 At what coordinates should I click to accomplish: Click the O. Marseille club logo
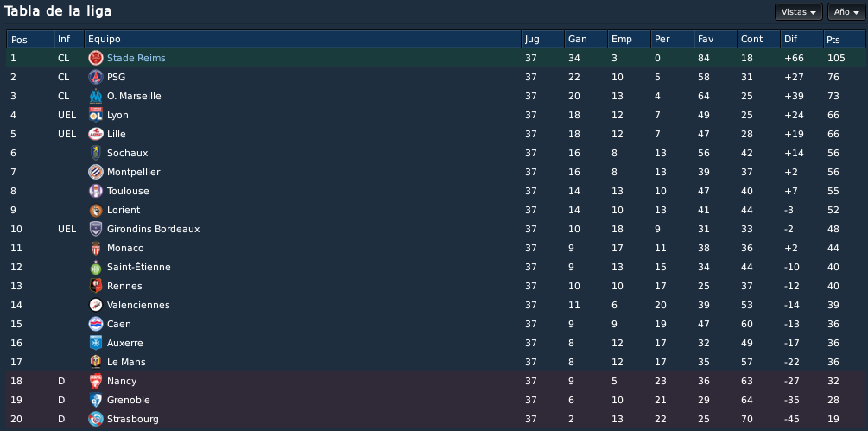coord(96,96)
